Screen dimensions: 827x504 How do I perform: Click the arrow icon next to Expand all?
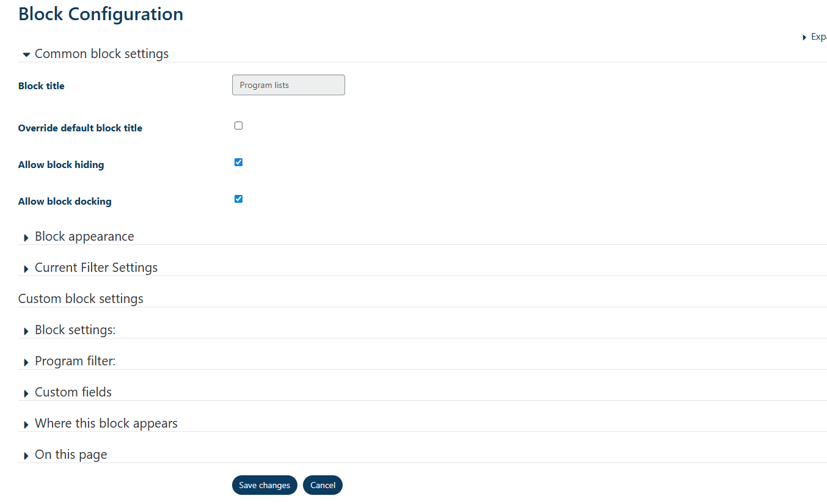coord(804,37)
